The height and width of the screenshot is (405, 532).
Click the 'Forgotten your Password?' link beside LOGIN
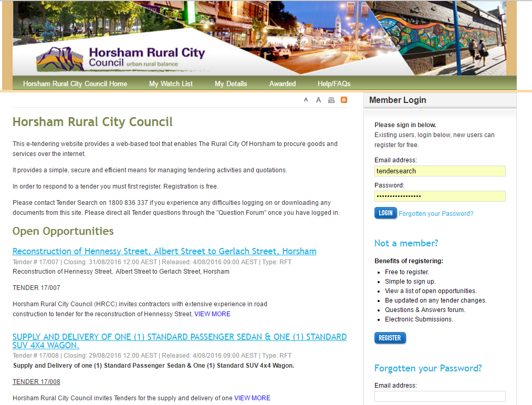tap(436, 214)
